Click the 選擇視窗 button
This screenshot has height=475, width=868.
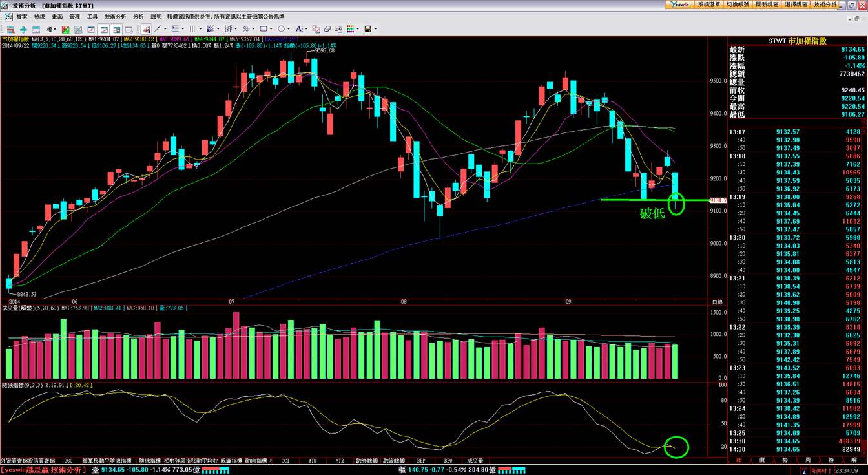click(x=796, y=5)
